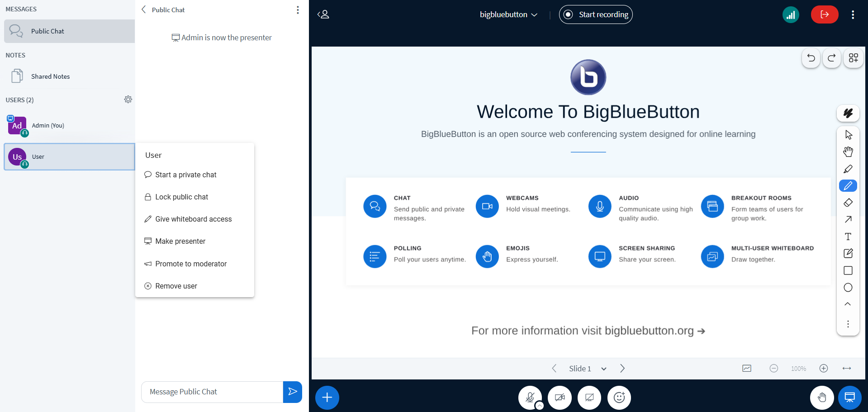Choose Give whiteboard access
868x412 pixels.
pyautogui.click(x=194, y=219)
